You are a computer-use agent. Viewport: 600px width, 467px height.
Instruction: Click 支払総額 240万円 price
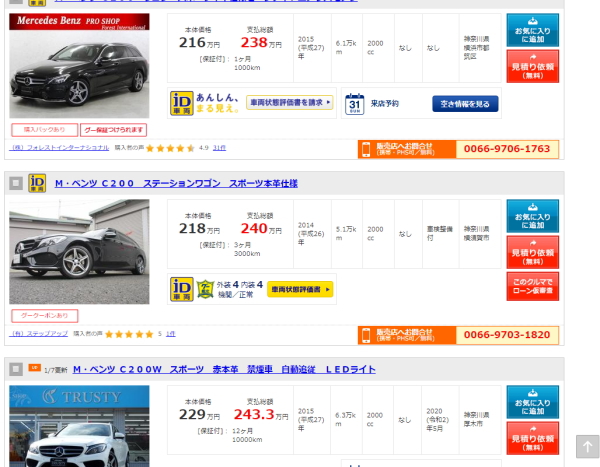[x=261, y=229]
